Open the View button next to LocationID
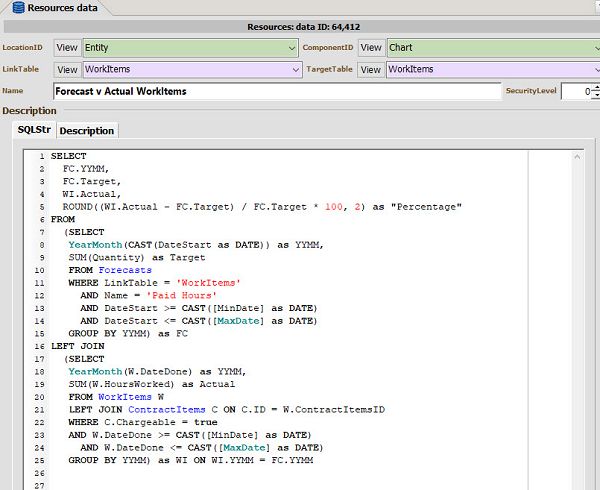 click(x=67, y=48)
